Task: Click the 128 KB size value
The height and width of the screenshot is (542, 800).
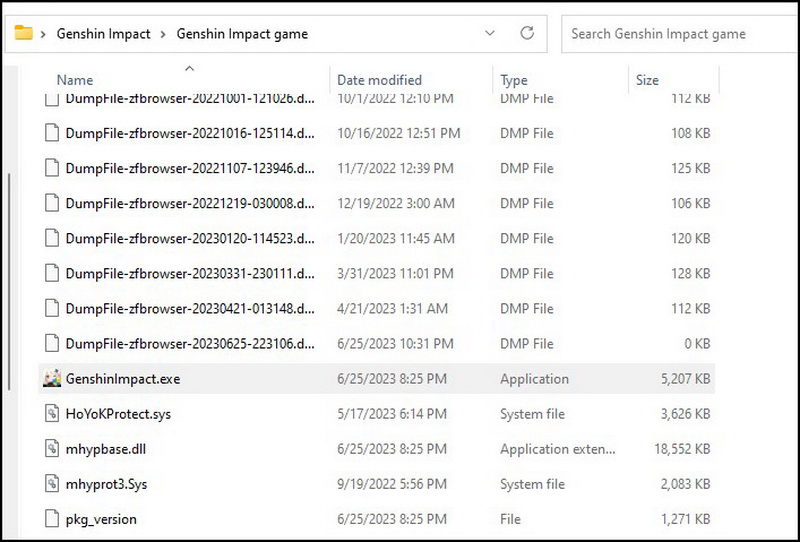Action: 691,274
